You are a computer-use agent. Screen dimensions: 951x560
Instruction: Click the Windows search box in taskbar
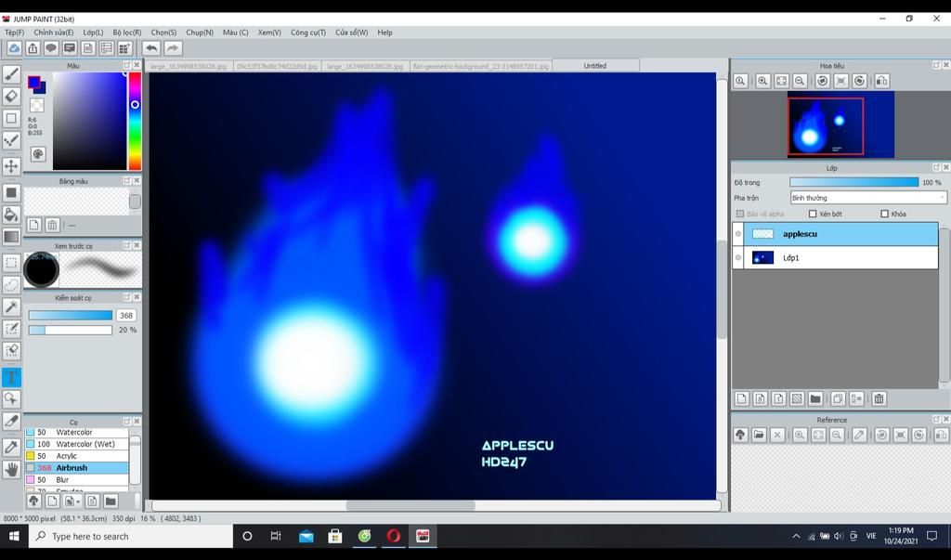tap(131, 537)
